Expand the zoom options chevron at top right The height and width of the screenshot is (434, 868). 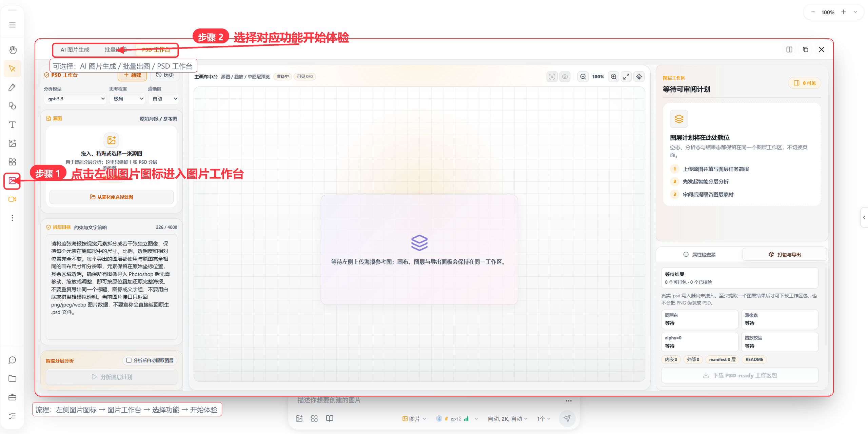(x=855, y=12)
